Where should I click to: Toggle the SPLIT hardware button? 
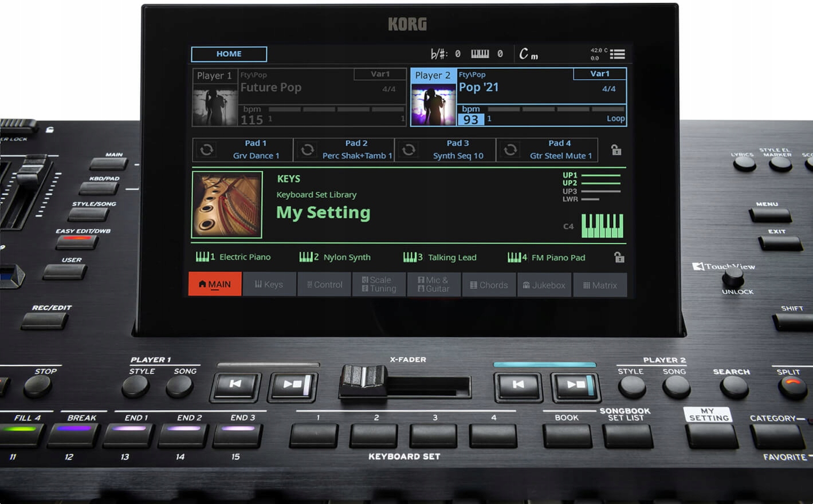(792, 387)
